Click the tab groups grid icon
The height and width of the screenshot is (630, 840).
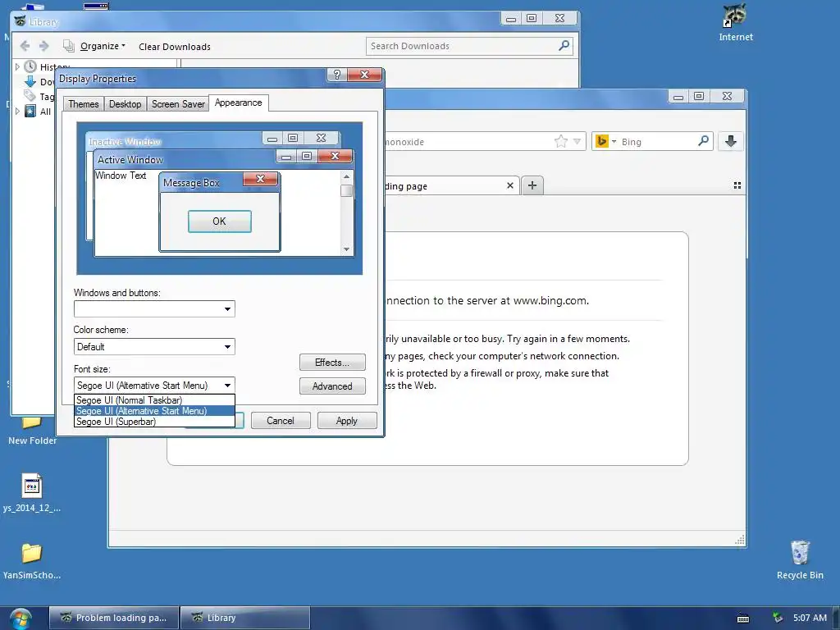tap(737, 185)
